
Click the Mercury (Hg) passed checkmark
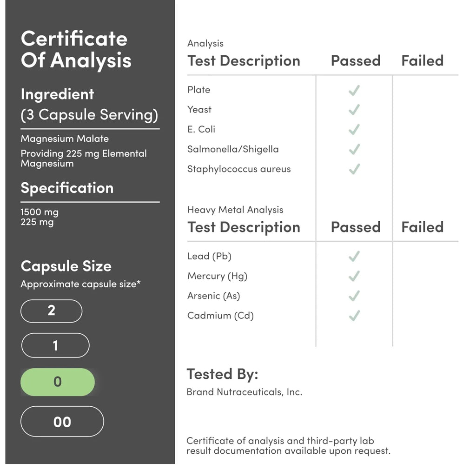(354, 276)
